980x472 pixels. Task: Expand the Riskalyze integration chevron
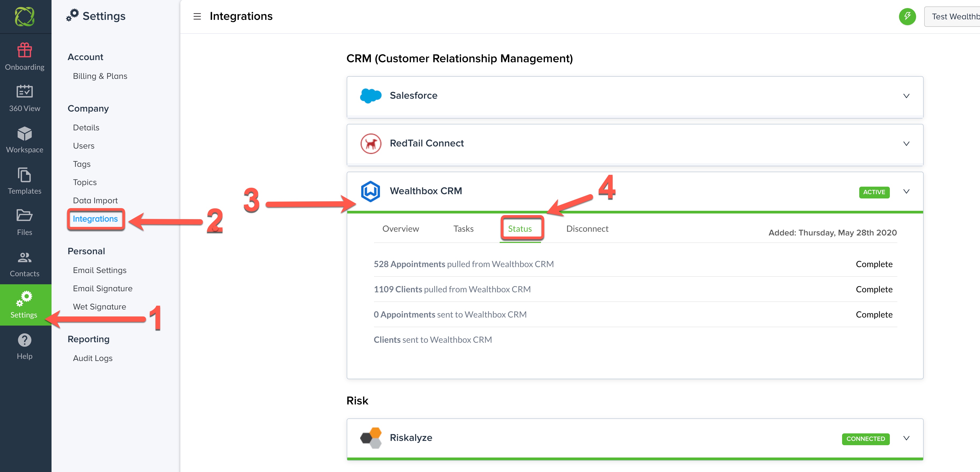(906, 438)
